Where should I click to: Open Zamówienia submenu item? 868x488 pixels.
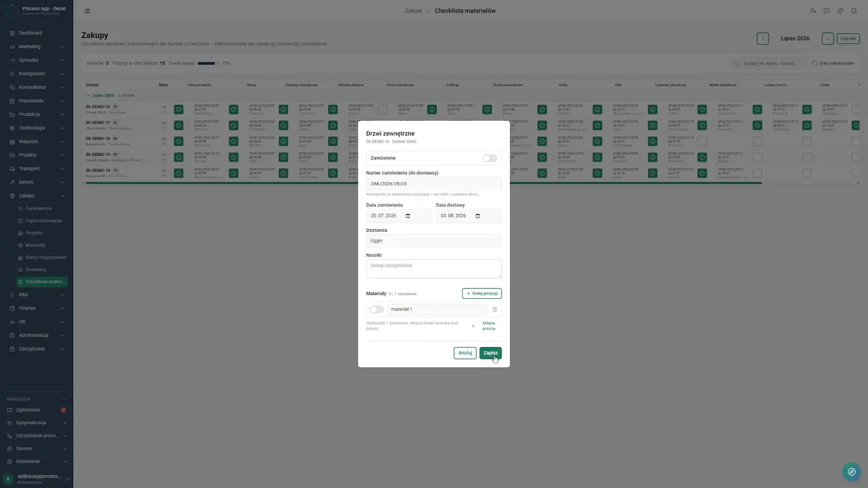click(x=38, y=208)
